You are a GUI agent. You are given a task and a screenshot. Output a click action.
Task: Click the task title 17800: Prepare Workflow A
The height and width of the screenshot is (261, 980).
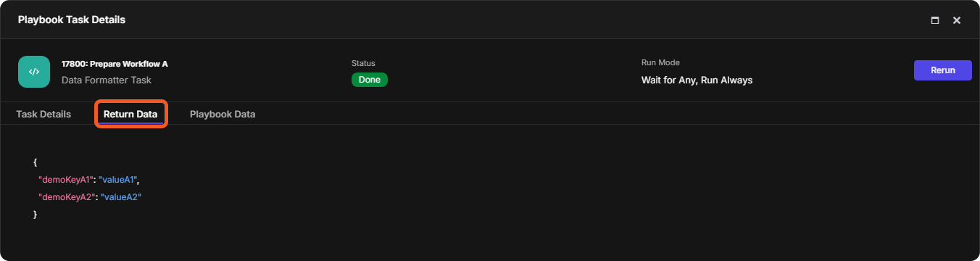(115, 64)
